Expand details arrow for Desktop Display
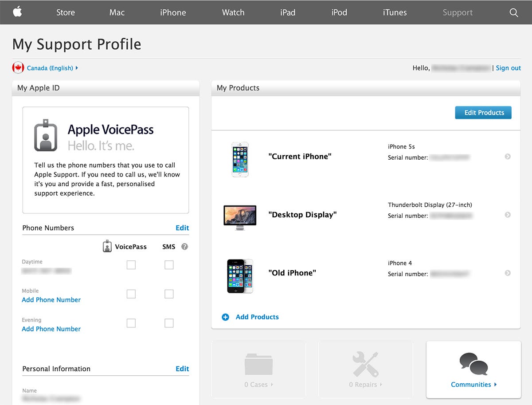This screenshot has width=532, height=405. 508,215
